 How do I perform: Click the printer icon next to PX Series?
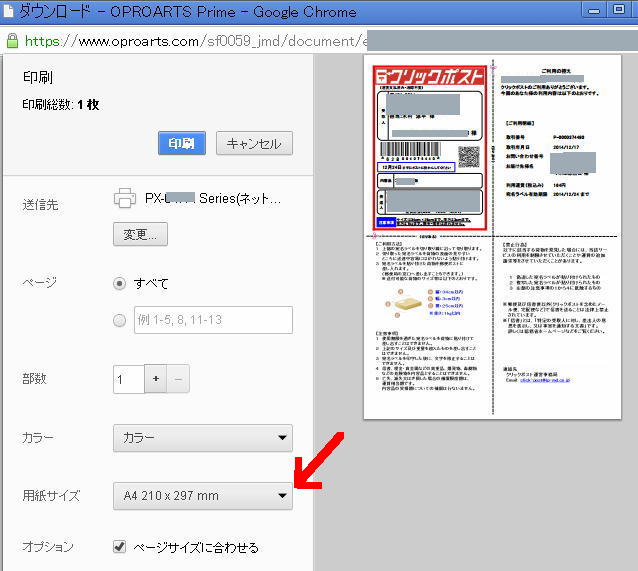click(125, 198)
